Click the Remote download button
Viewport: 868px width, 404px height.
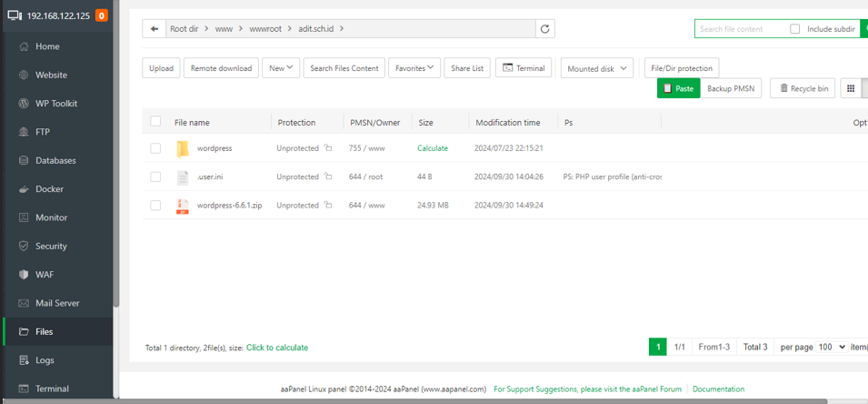221,68
